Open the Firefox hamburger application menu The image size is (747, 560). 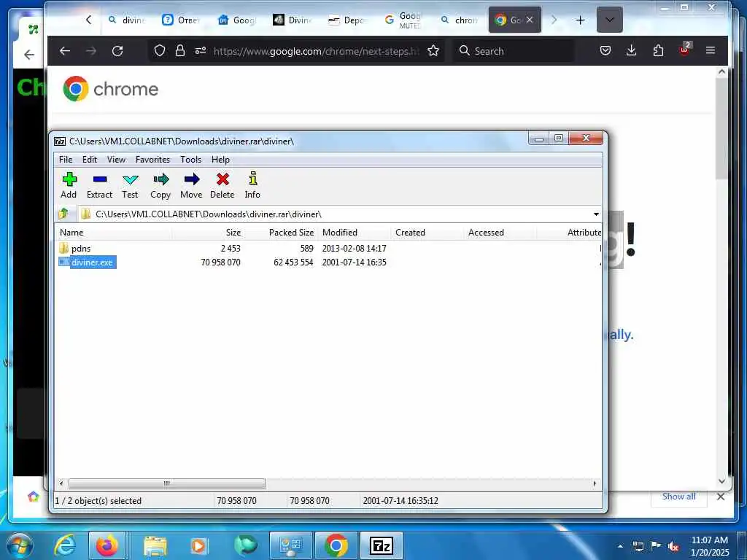tap(711, 50)
